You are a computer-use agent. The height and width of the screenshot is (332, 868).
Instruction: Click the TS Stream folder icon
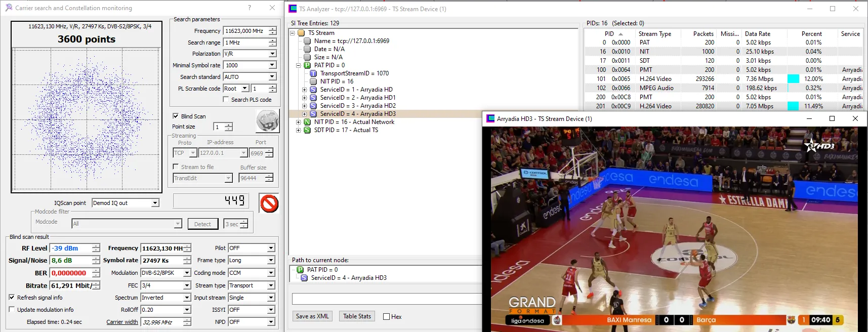tap(301, 33)
